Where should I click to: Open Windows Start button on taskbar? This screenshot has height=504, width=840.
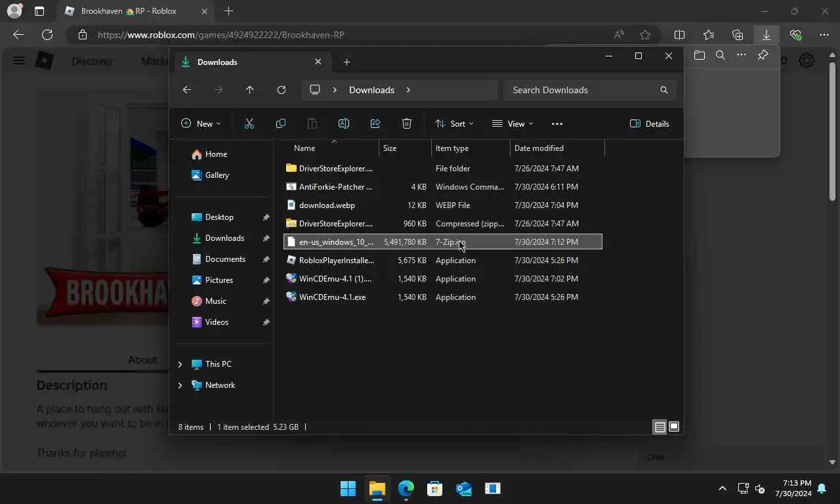348,488
